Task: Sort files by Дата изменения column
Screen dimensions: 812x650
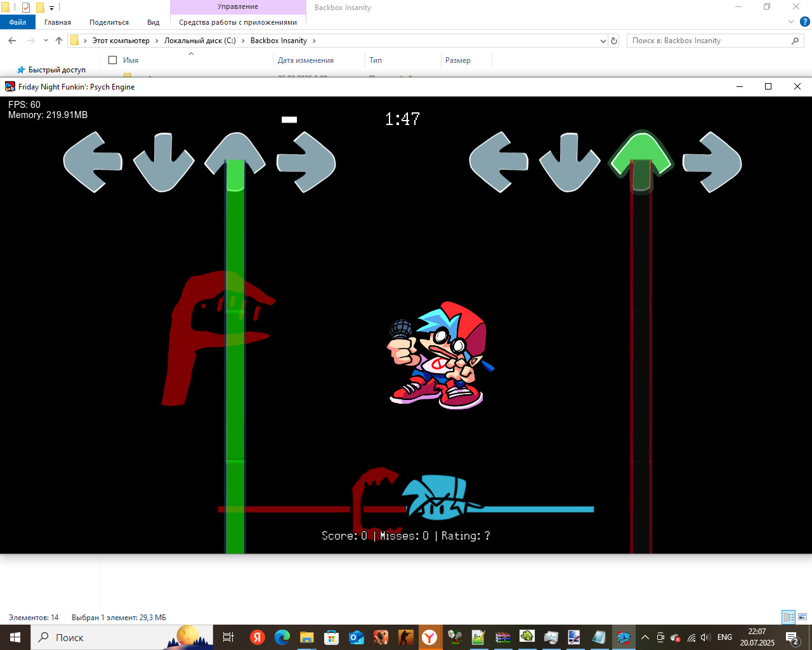Action: (306, 60)
